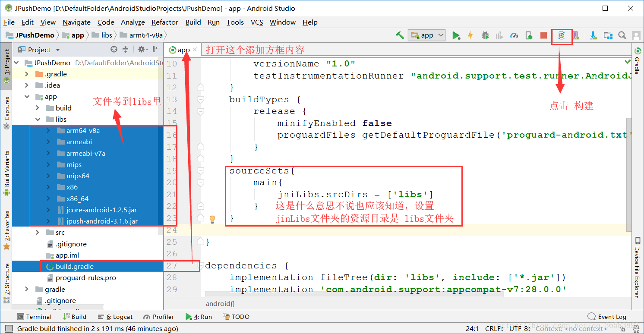This screenshot has width=644, height=334.
Task: Expand the .gradle folder
Action: pyautogui.click(x=27, y=74)
